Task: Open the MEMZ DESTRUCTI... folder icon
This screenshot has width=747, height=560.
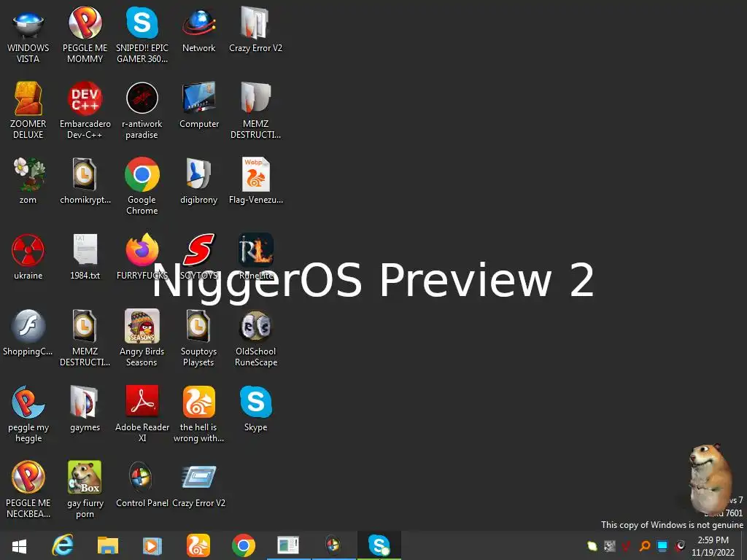Action: (x=256, y=110)
